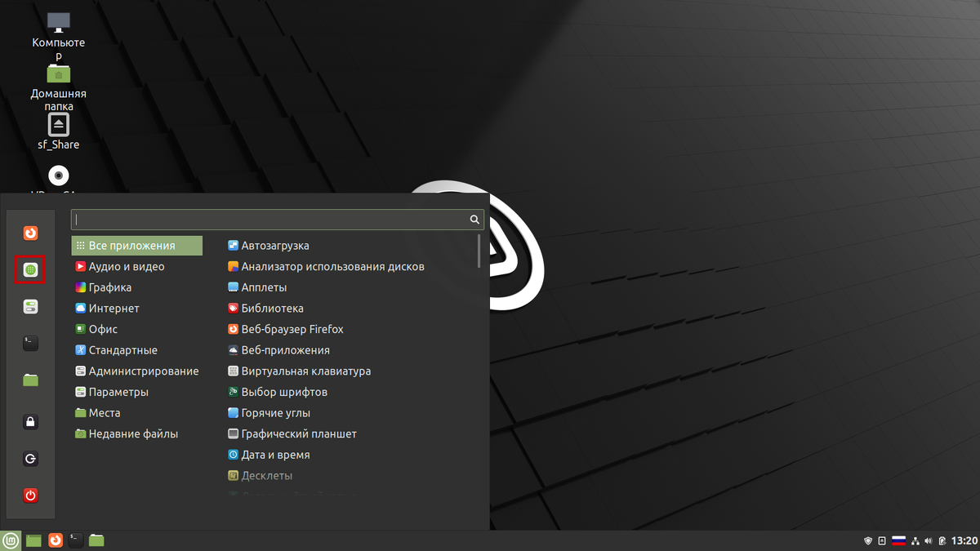Open Software Manager in the favorites sidebar
This screenshot has height=551, width=980.
[30, 269]
